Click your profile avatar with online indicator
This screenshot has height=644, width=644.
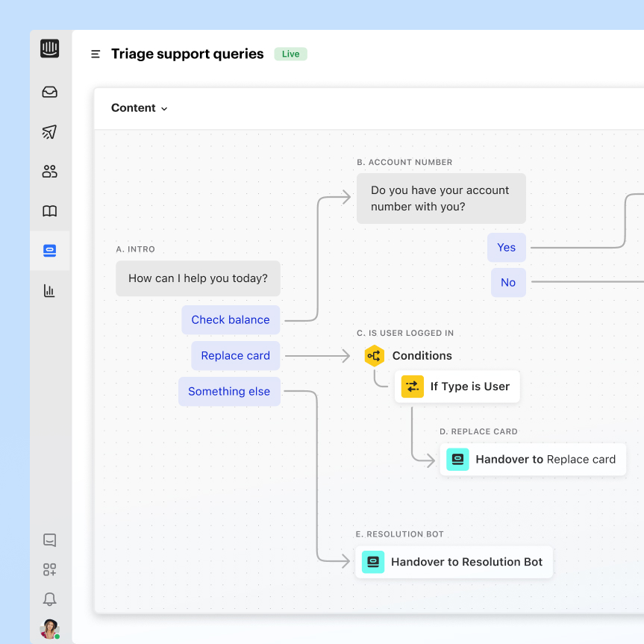click(x=49, y=628)
